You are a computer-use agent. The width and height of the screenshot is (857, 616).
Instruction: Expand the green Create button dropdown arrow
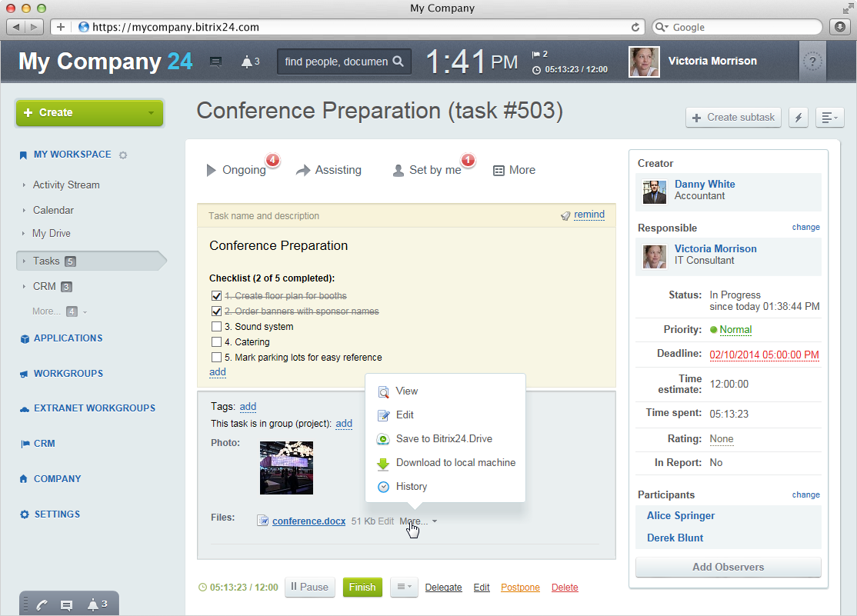150,113
